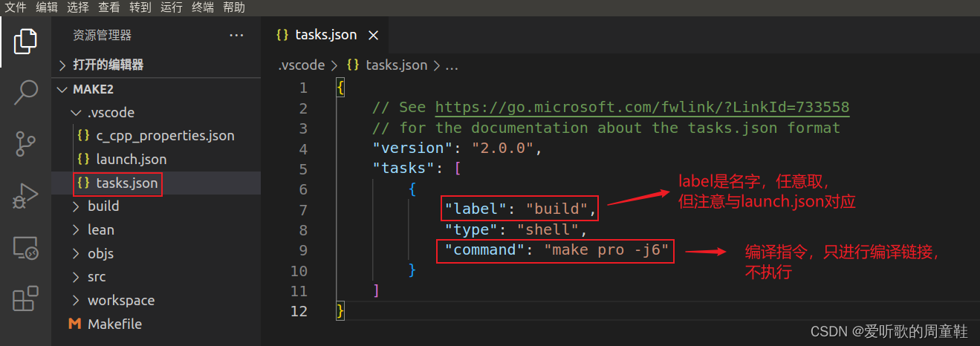Open the 编辑 menu

pyautogui.click(x=47, y=7)
